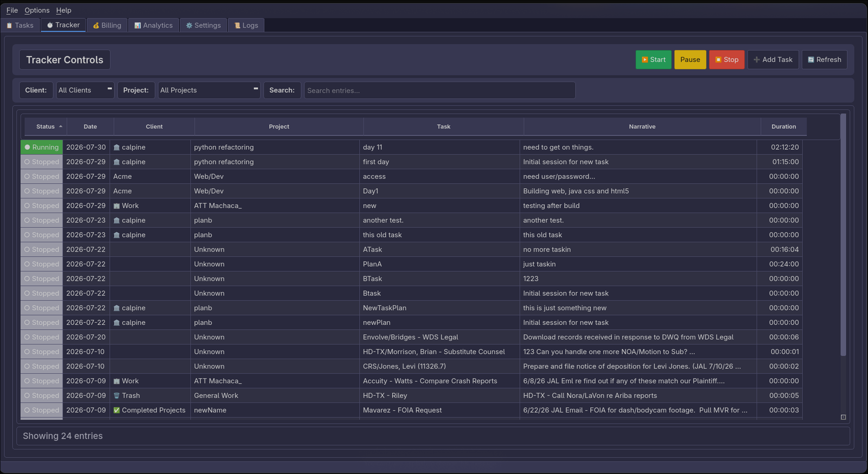Screen dimensions: 868x474
Task: Click the Stopped status in the CRS/Jones, Levi row
Action: point(42,366)
